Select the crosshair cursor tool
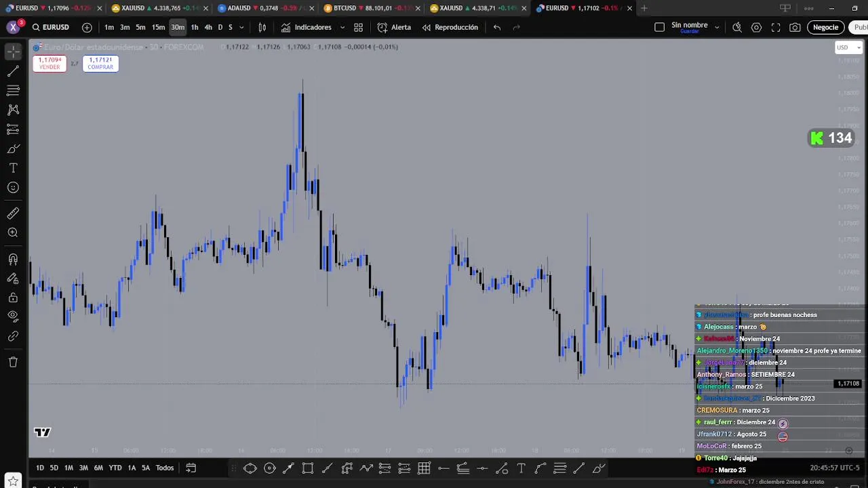868x488 pixels. [x=13, y=52]
